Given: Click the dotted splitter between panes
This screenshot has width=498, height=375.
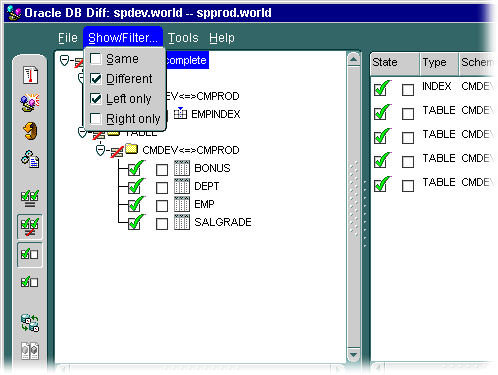Looking at the screenshot, I should pyautogui.click(x=365, y=213).
